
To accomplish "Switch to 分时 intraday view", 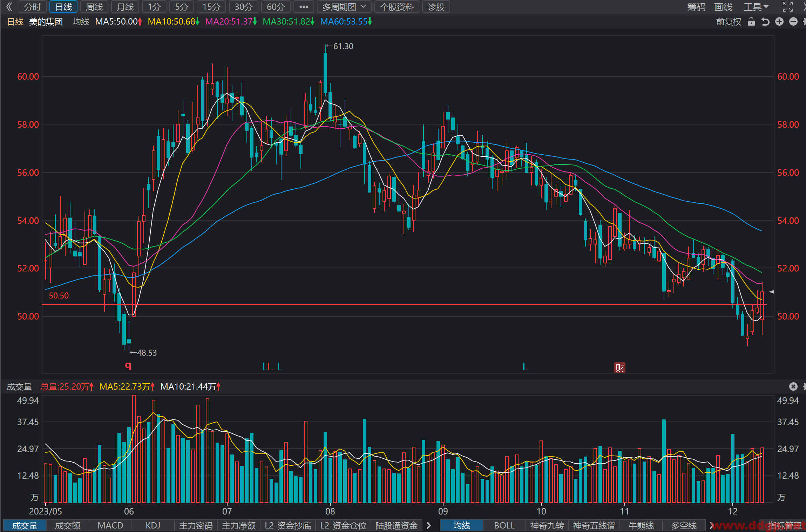I will [32, 7].
